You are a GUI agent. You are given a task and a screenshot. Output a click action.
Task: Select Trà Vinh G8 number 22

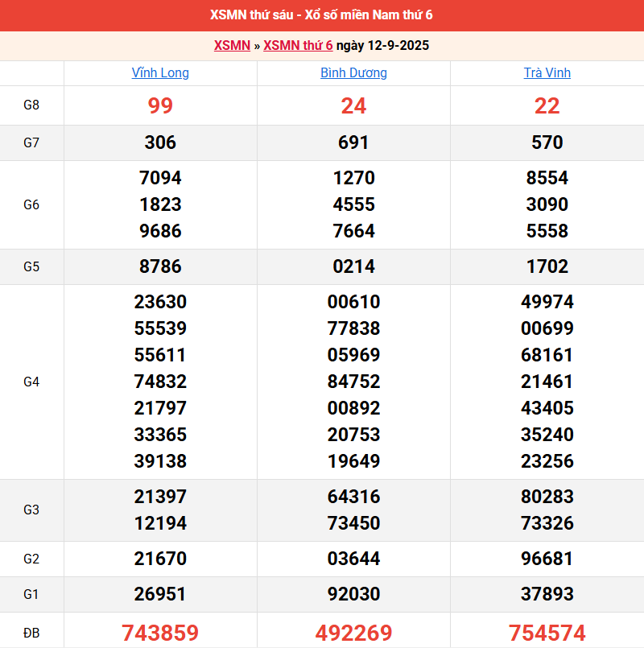[x=547, y=105]
